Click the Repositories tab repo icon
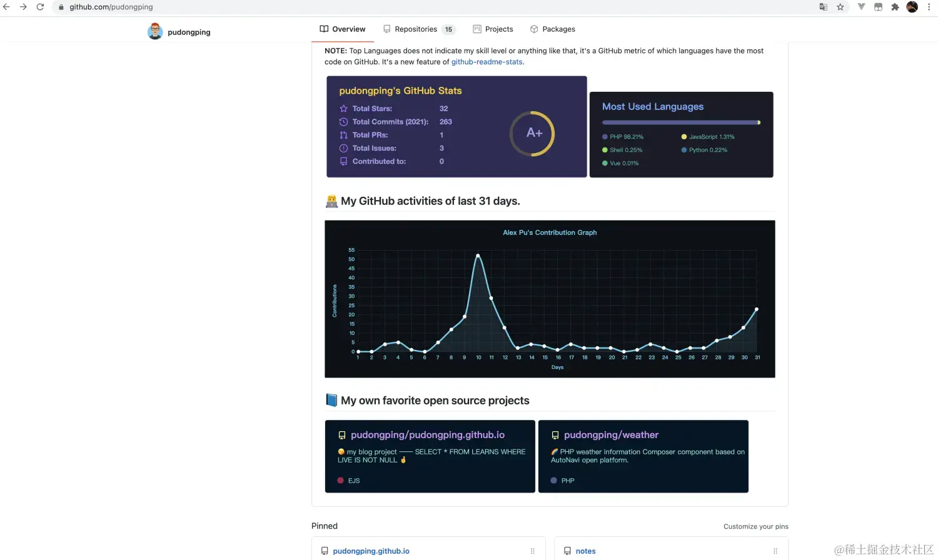The image size is (938, 560). (x=387, y=29)
